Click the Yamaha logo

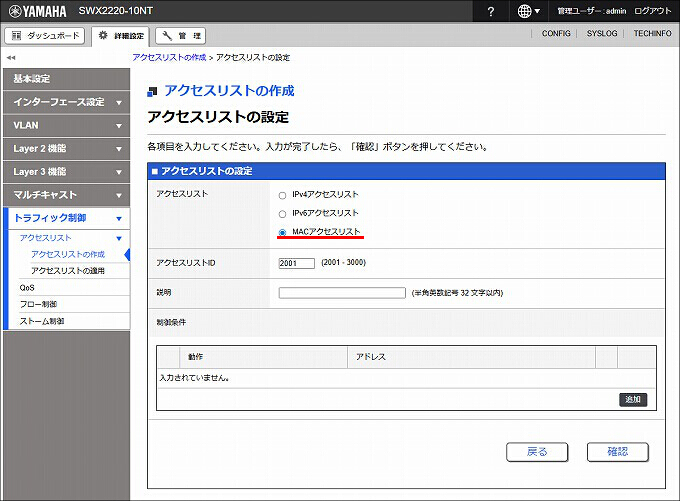tap(38, 11)
